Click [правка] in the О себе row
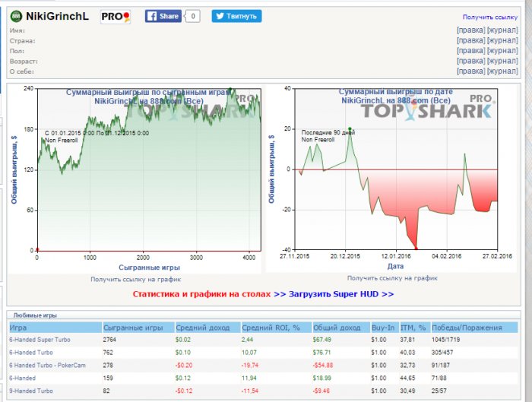Viewport: 532px width, 402px height. pos(471,71)
